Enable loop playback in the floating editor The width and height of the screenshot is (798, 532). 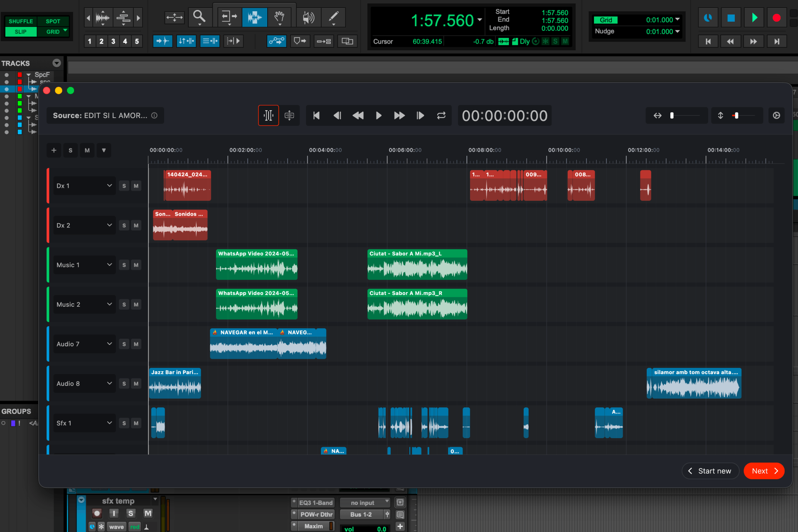coord(441,116)
